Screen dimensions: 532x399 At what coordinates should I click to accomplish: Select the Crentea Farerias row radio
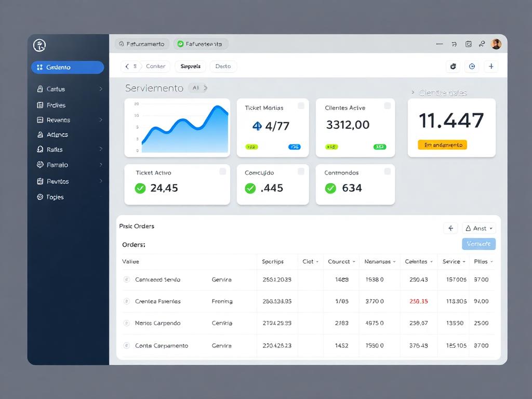point(127,301)
